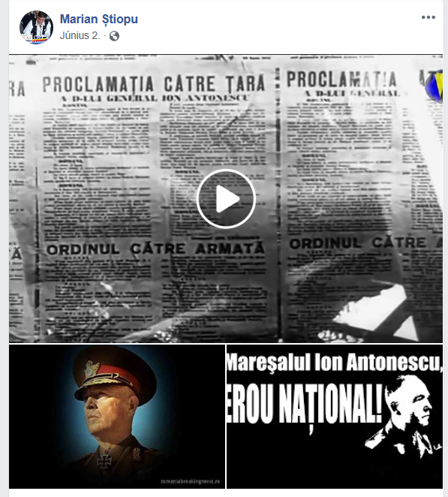Click the Mareșalul Ion Antonescu caption text
Viewport: 448px width, 497px height.
334,363
